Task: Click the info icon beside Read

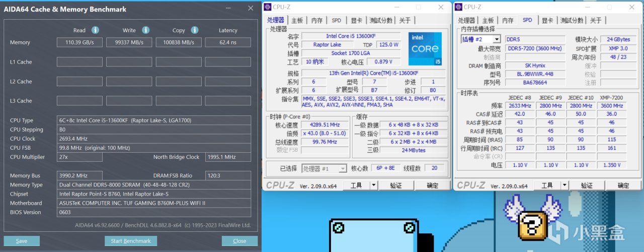Action: tap(95, 30)
